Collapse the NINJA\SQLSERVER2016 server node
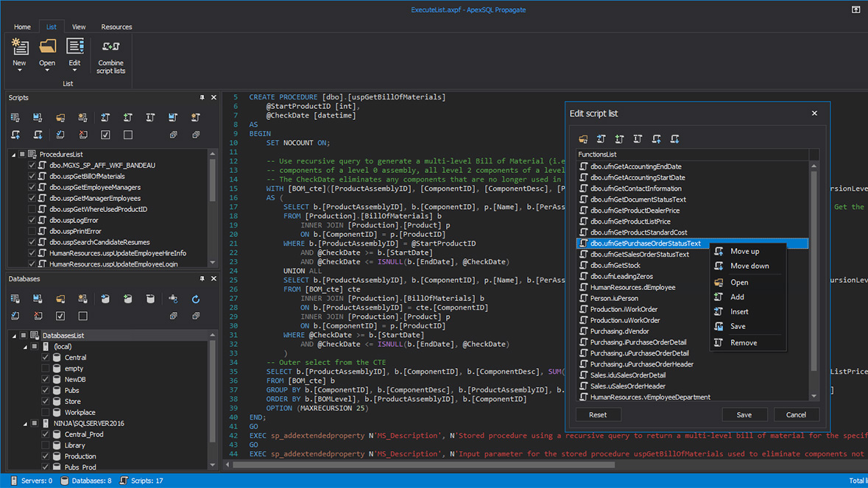The image size is (868, 488). pos(25,424)
